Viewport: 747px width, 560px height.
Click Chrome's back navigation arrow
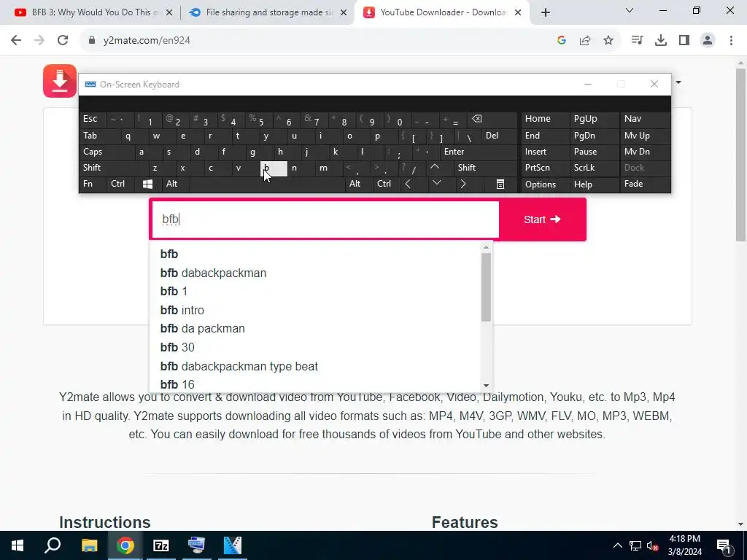pyautogui.click(x=16, y=40)
